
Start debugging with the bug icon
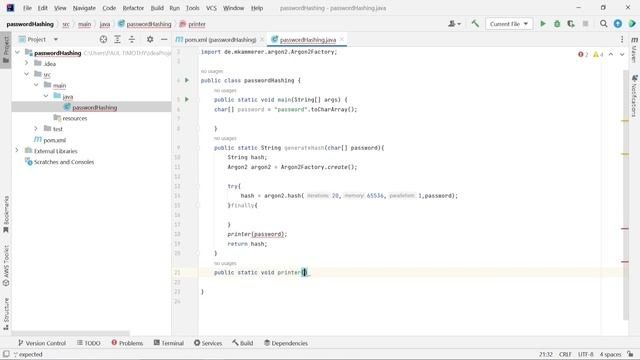[557, 24]
